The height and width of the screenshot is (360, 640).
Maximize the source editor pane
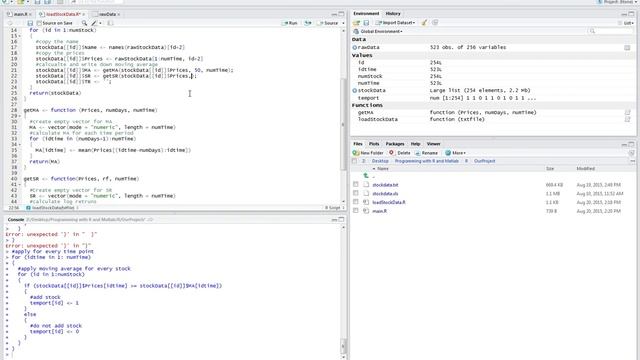click(x=341, y=14)
